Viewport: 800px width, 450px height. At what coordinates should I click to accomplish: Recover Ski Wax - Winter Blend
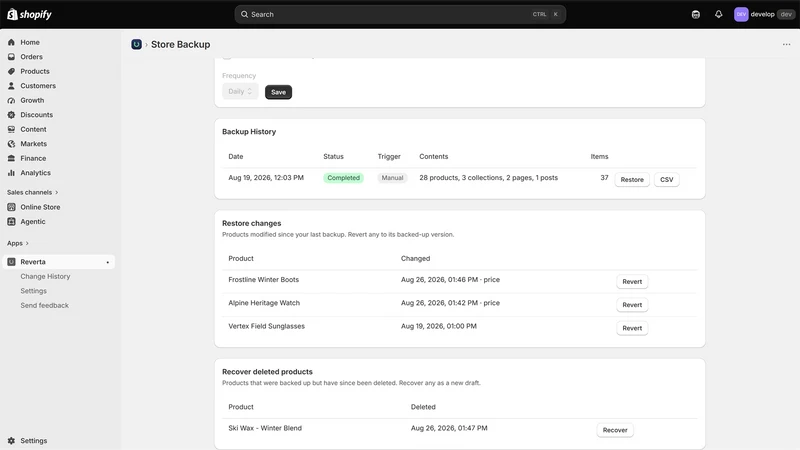615,430
